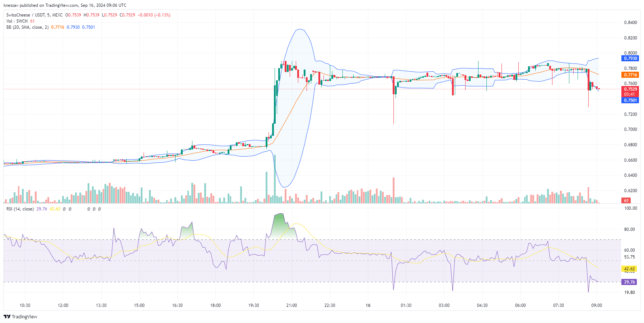Click the BB upper value 0.7930 in legend
Image resolution: width=644 pixels, height=323 pixels.
[73, 27]
